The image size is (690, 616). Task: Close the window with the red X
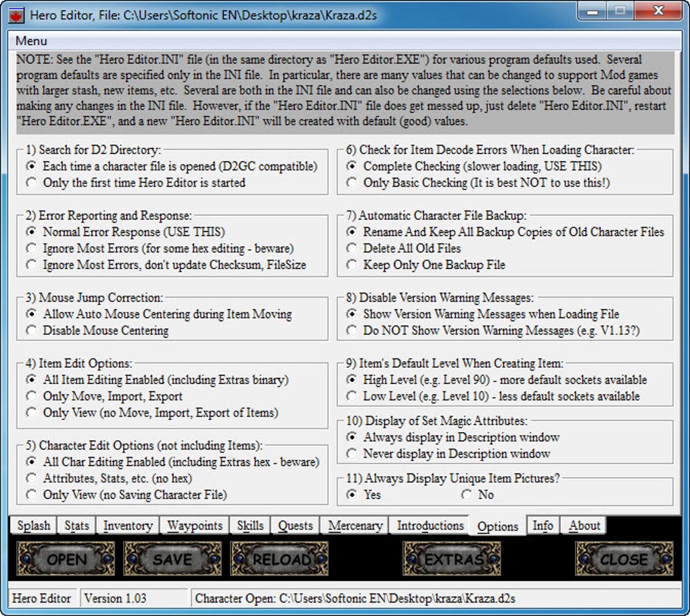coord(658,11)
